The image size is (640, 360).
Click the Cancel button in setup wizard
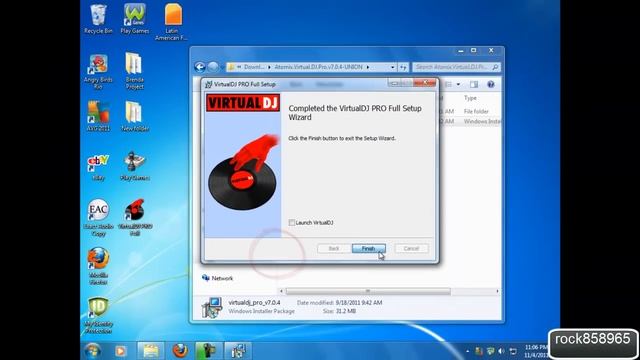[411, 248]
